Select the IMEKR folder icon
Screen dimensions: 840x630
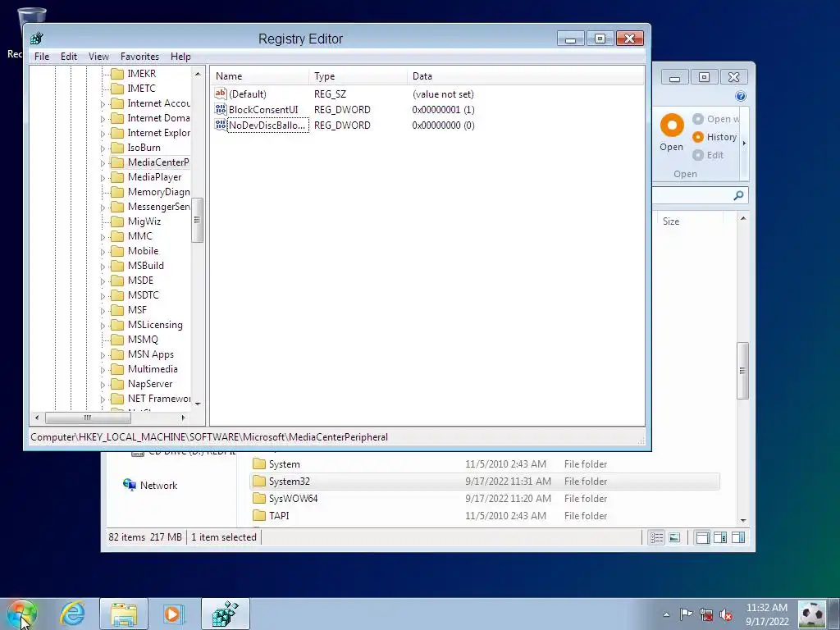point(117,73)
